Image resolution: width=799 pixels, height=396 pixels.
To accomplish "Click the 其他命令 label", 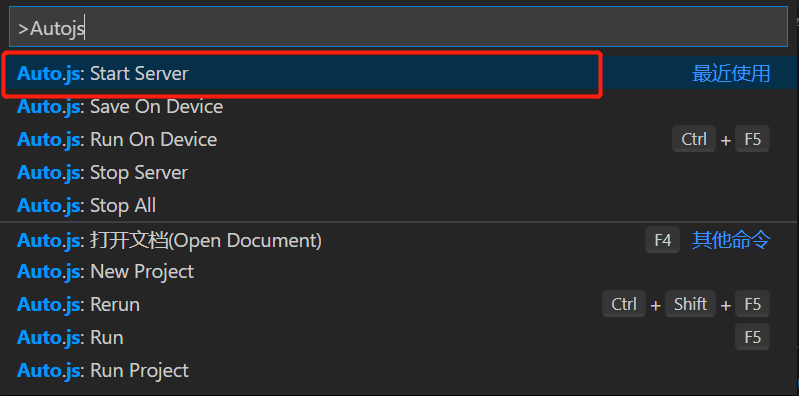I will (x=731, y=240).
